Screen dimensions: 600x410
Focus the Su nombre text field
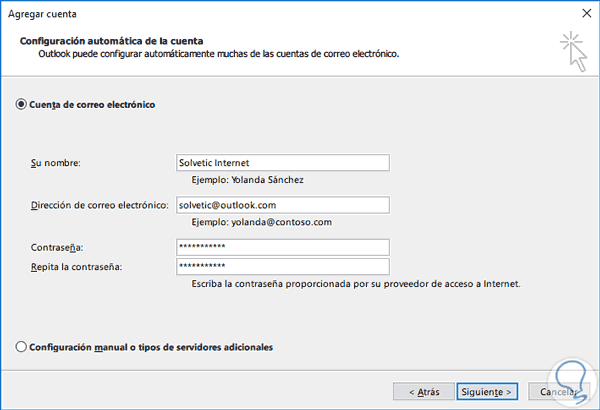point(281,163)
